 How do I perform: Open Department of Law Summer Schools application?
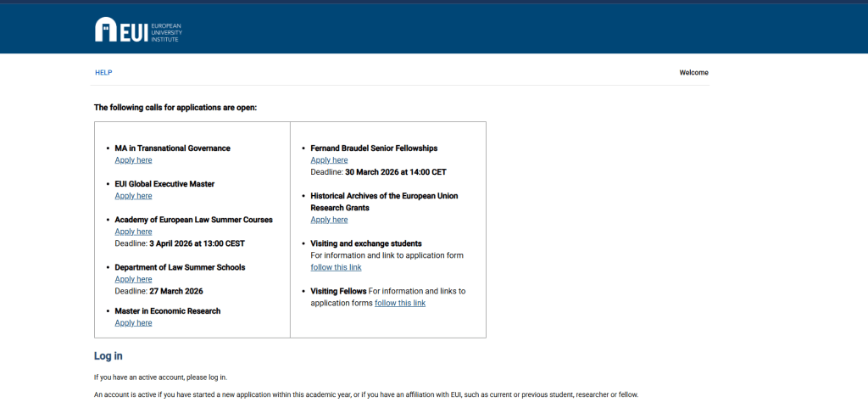[133, 279]
